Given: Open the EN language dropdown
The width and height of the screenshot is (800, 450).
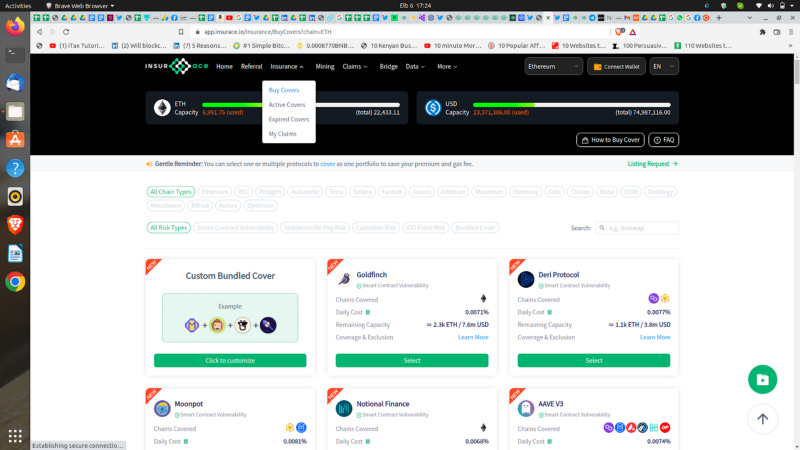Looking at the screenshot, I should coord(664,66).
